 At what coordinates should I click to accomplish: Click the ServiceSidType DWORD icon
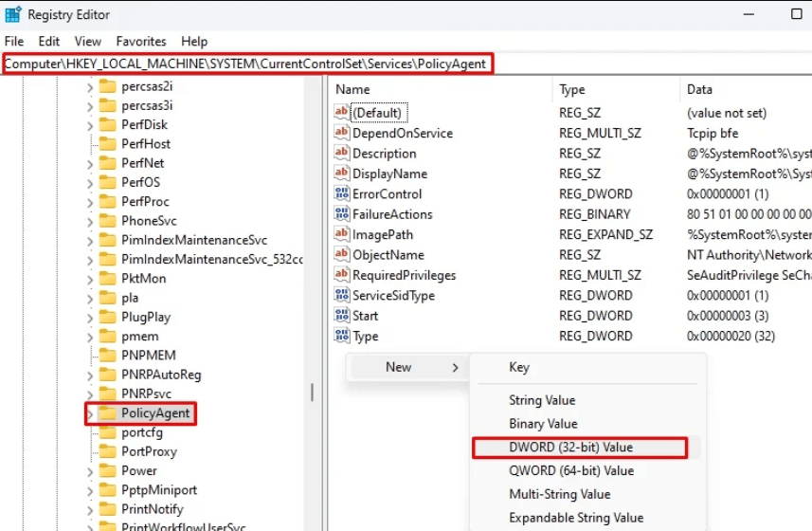coord(341,295)
